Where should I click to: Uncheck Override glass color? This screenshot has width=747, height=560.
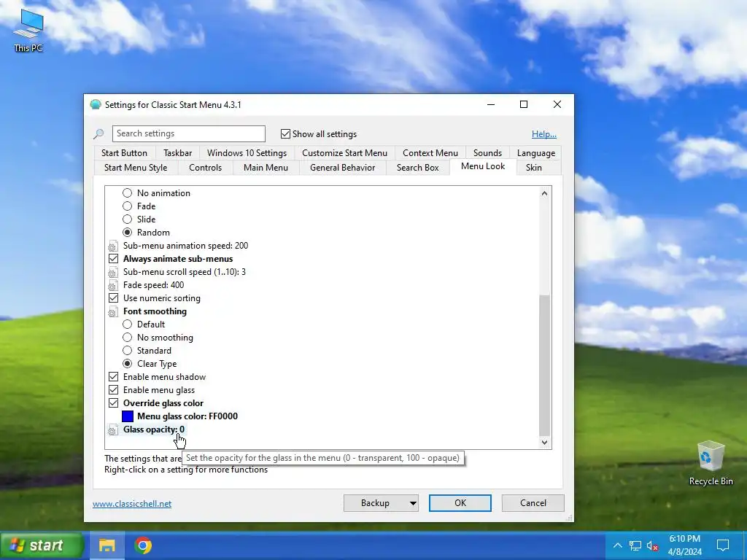pos(113,402)
